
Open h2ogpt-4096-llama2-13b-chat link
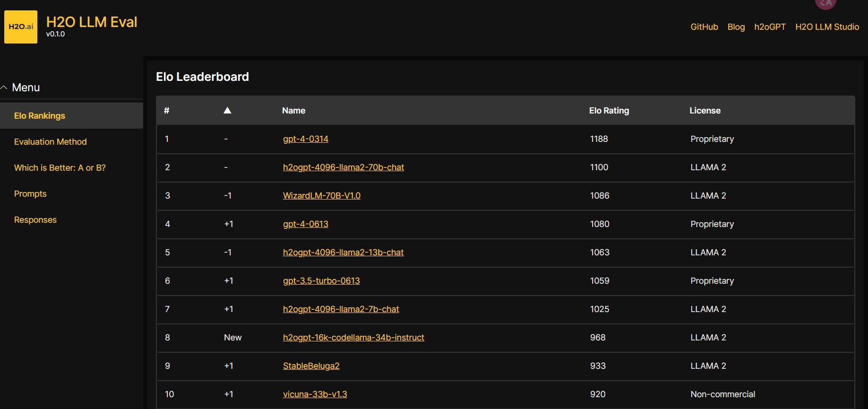coord(343,252)
